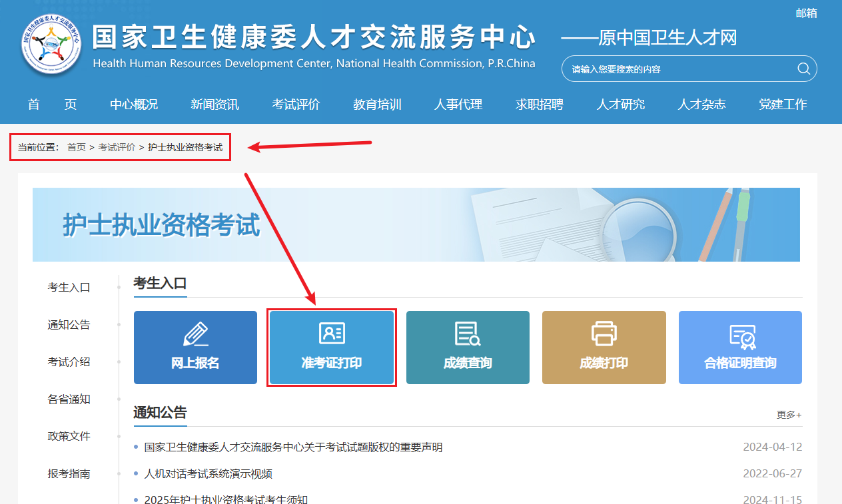Open 成绩查询 score query tile
The width and height of the screenshot is (842, 504).
[x=468, y=347]
